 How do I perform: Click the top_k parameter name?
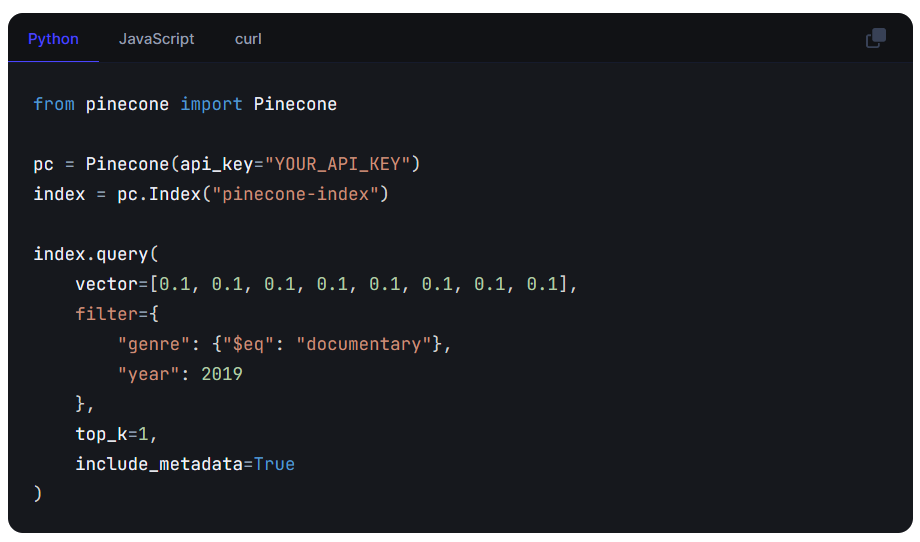pyautogui.click(x=101, y=434)
